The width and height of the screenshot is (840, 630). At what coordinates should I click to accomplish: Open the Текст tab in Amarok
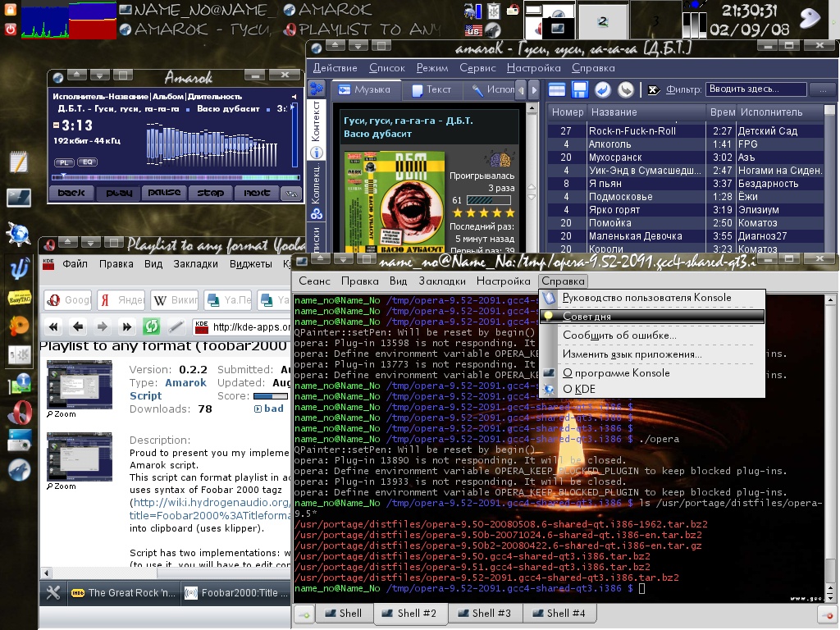click(x=431, y=90)
